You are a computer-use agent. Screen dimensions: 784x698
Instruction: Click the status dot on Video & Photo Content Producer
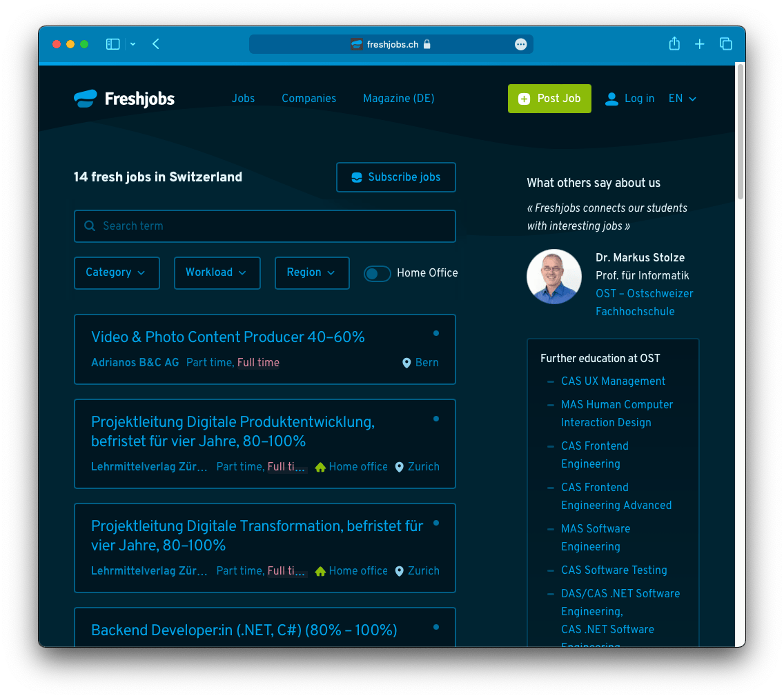(435, 333)
